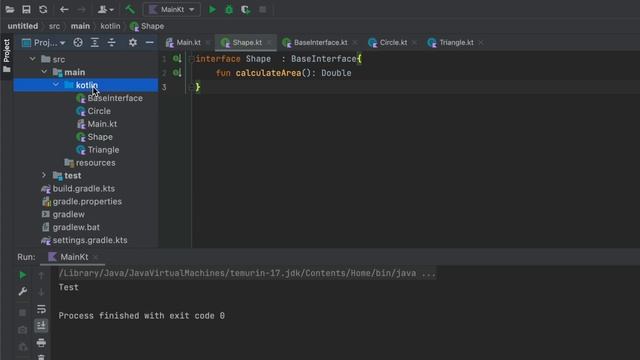Click 'kotlin' breadcrumb segment

[110, 26]
